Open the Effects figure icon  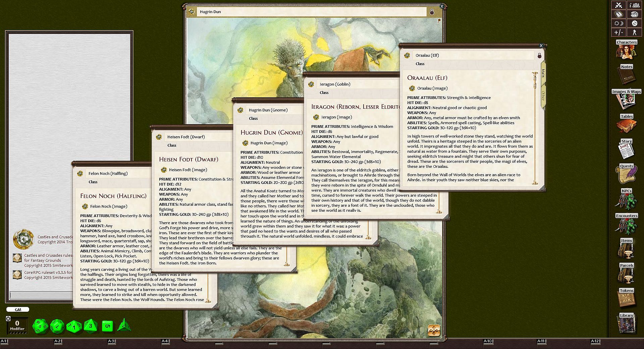(x=634, y=33)
